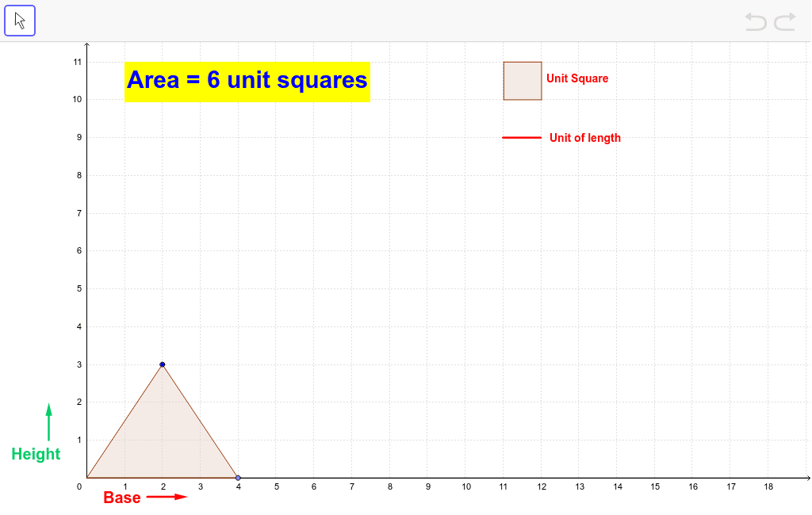The image size is (812, 515).
Task: Click the green upward Height arrow
Action: (x=48, y=422)
